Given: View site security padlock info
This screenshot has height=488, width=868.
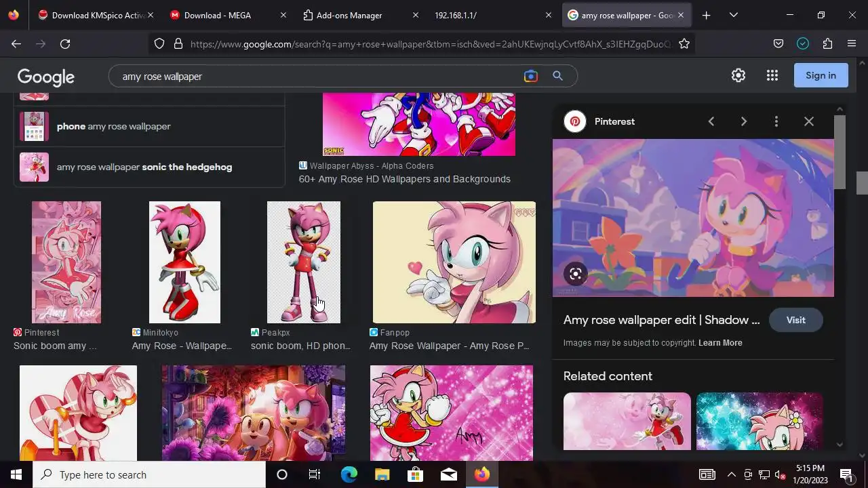Looking at the screenshot, I should pyautogui.click(x=178, y=44).
